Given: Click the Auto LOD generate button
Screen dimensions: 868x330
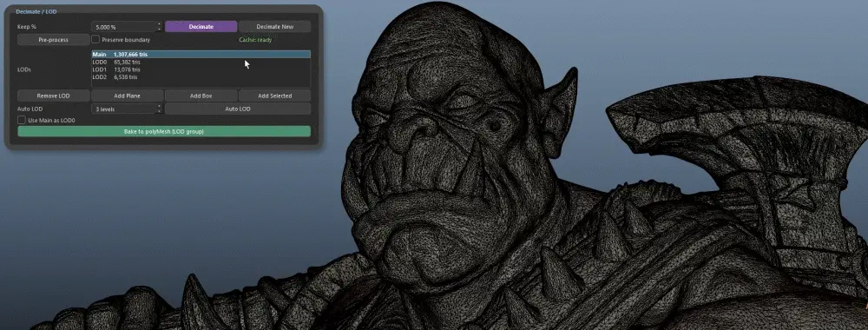Looking at the screenshot, I should (x=238, y=109).
